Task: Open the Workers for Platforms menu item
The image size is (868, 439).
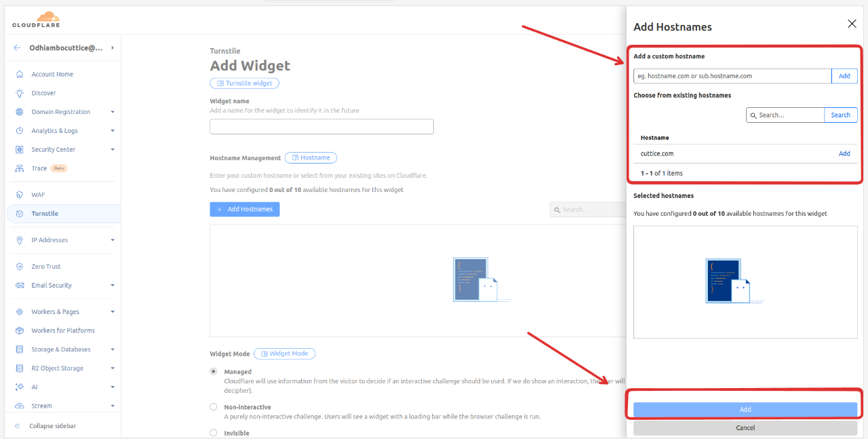Action: pos(63,330)
